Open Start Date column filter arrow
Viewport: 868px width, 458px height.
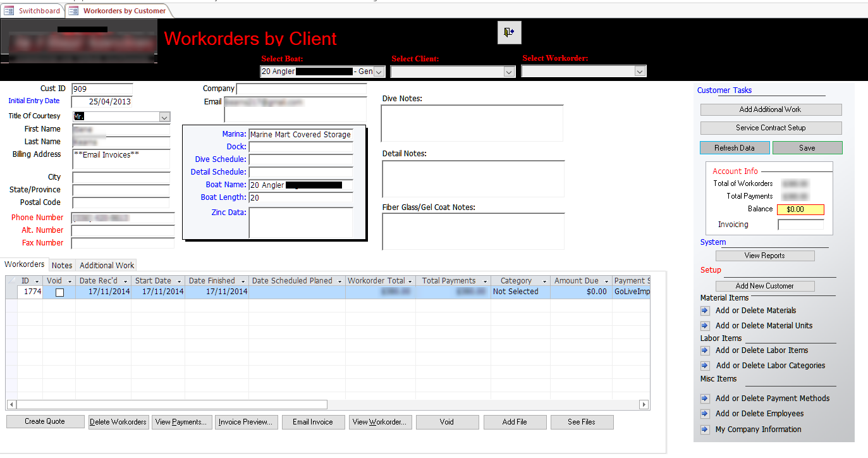179,281
